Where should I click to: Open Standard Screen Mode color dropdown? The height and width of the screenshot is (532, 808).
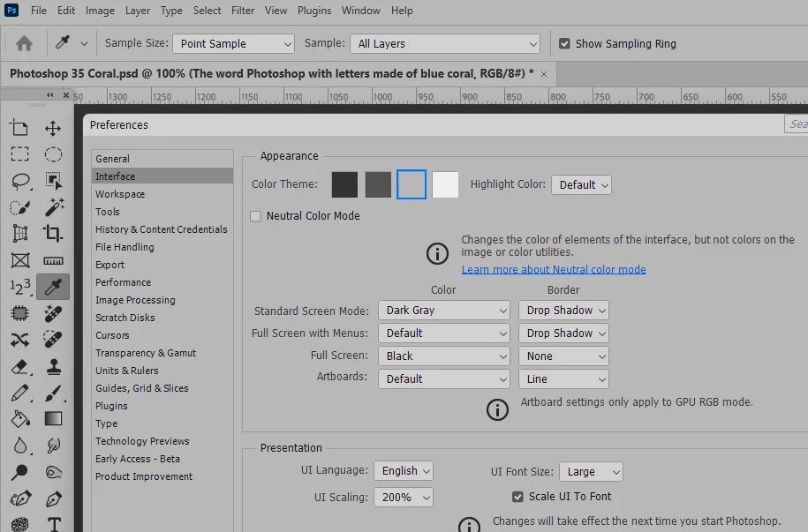[443, 311]
